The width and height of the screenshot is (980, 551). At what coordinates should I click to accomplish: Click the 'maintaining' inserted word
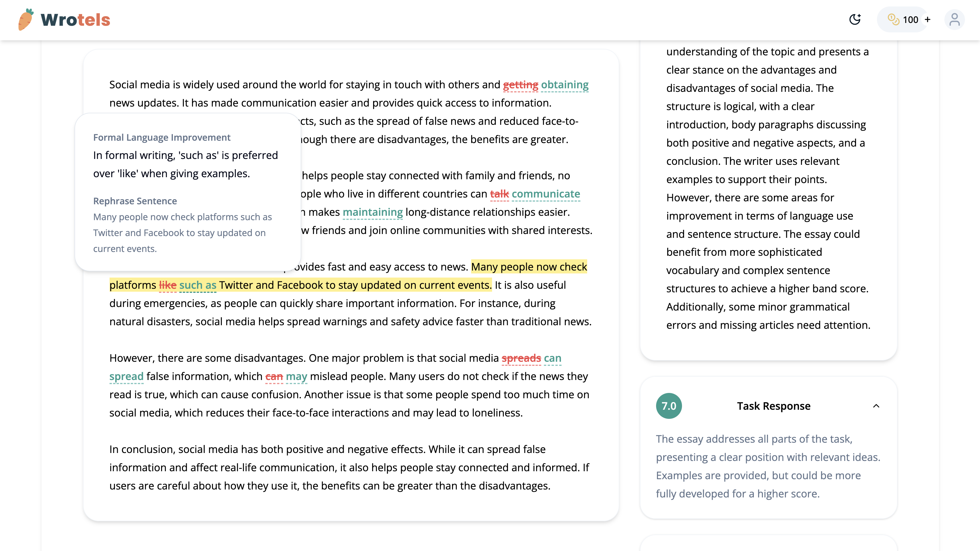tap(373, 212)
